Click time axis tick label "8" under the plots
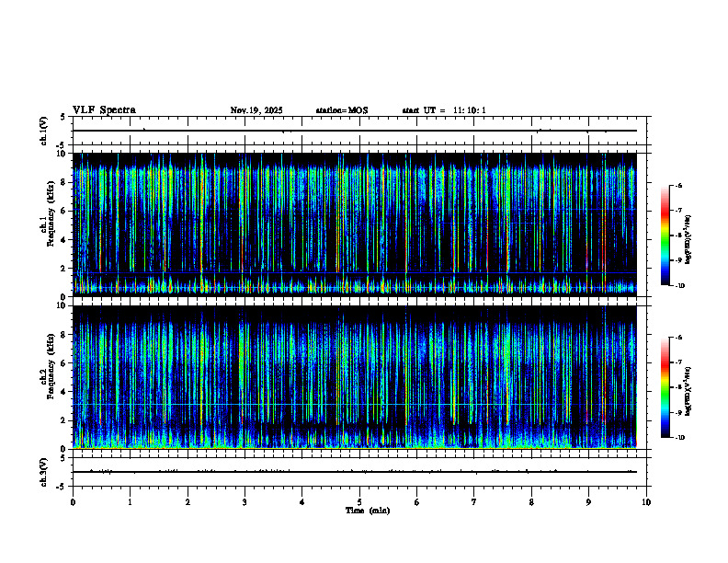The image size is (728, 563). [x=531, y=502]
